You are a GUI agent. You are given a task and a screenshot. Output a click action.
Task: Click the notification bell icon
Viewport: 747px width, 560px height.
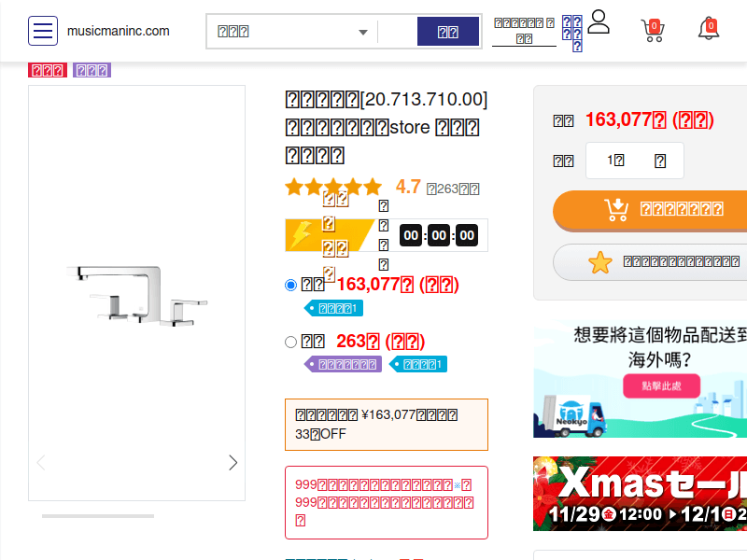710,30
